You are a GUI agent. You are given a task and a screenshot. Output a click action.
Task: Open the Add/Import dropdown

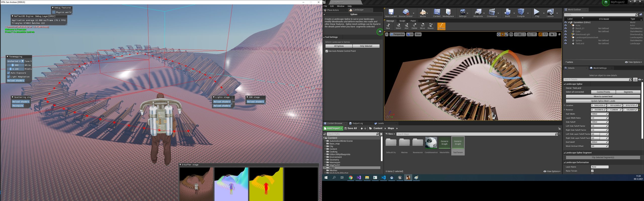[333, 128]
